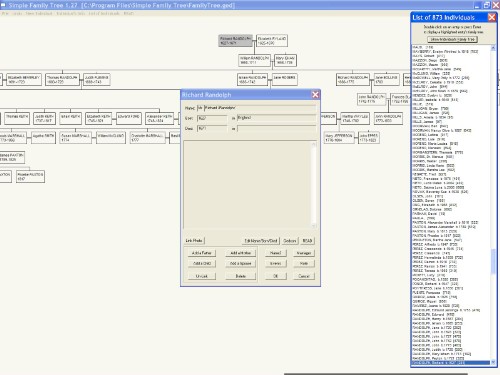The image size is (500, 375).
Task: Click Add a Spouse
Action: [240, 263]
